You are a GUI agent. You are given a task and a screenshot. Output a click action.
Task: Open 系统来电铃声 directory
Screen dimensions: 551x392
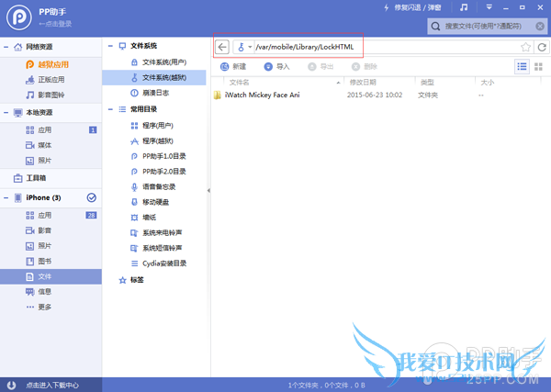(154, 232)
